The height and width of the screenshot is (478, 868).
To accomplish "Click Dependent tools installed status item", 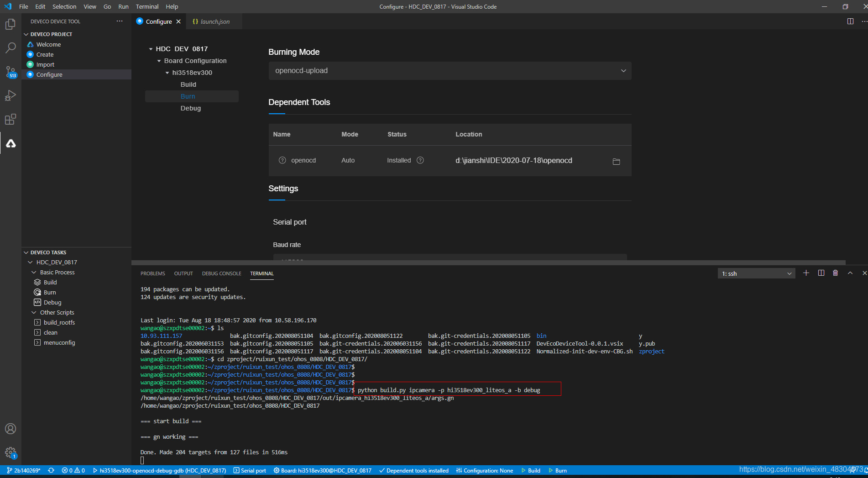I will pos(414,470).
